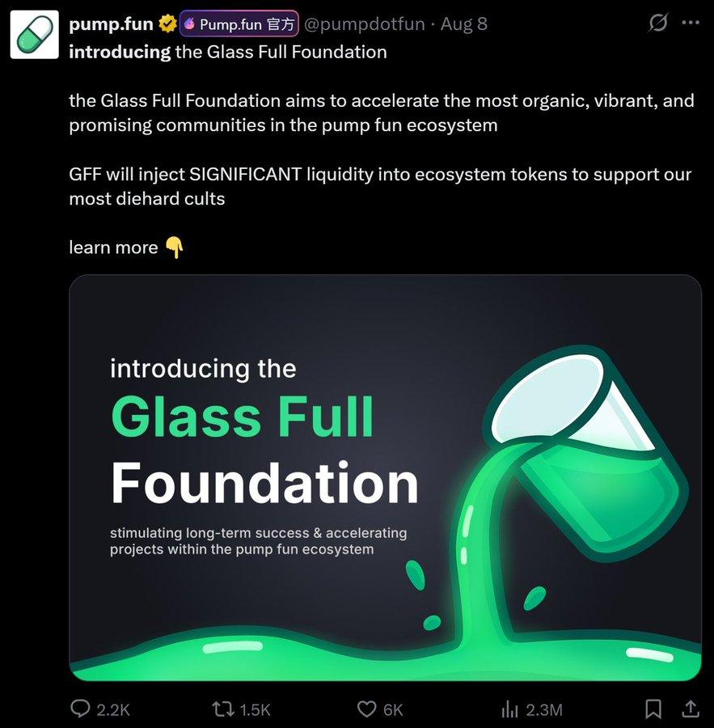This screenshot has height=728, width=714.
Task: Toggle the bookmark icon for this post
Action: pyautogui.click(x=653, y=709)
